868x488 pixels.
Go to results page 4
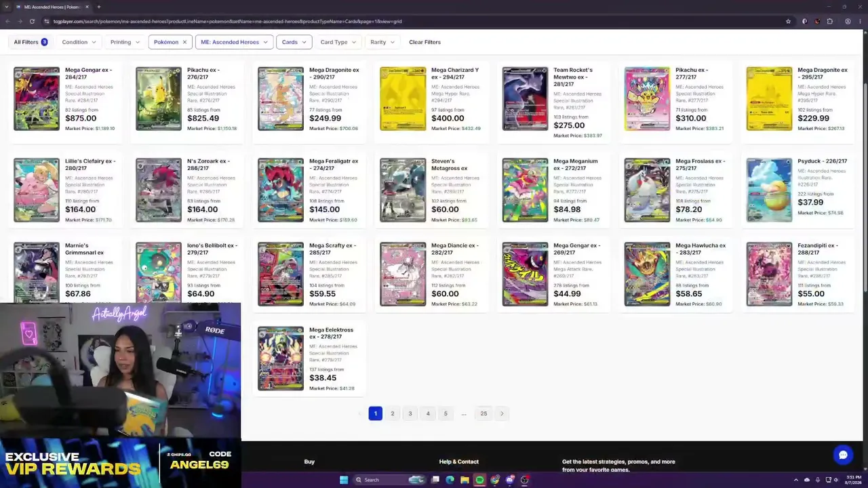click(x=428, y=413)
